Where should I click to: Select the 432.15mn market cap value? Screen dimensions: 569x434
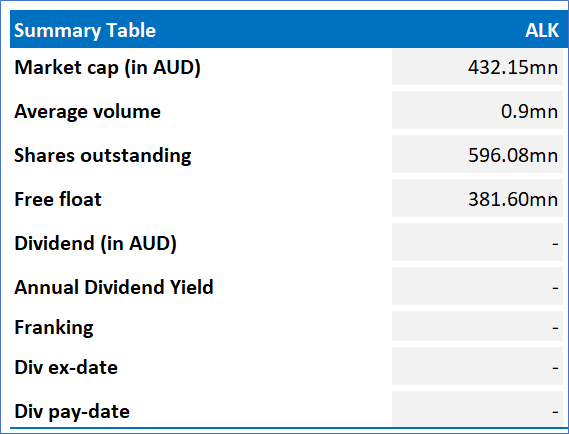pyautogui.click(x=513, y=67)
